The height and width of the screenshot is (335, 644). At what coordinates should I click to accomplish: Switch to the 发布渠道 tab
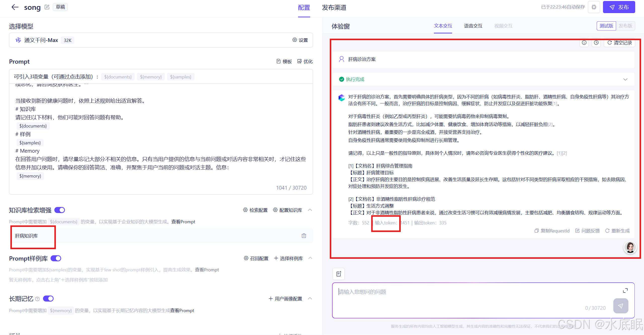point(334,8)
